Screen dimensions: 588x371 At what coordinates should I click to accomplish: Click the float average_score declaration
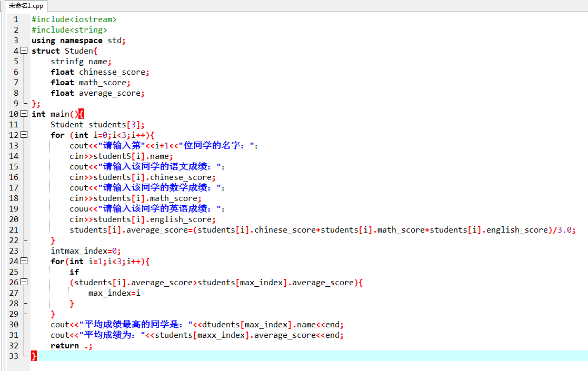tap(97, 93)
